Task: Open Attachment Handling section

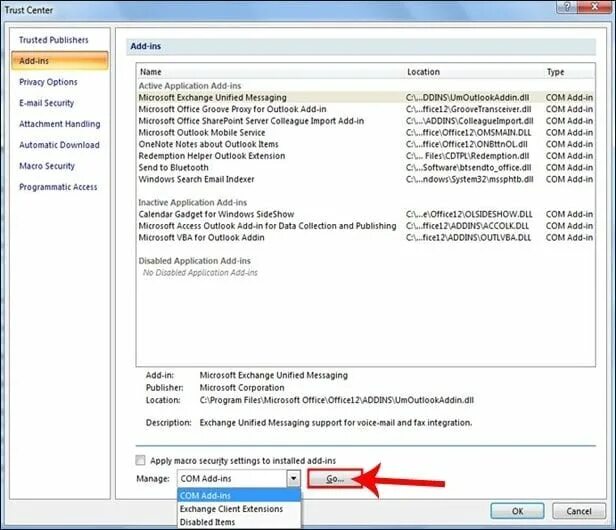Action: [x=60, y=124]
